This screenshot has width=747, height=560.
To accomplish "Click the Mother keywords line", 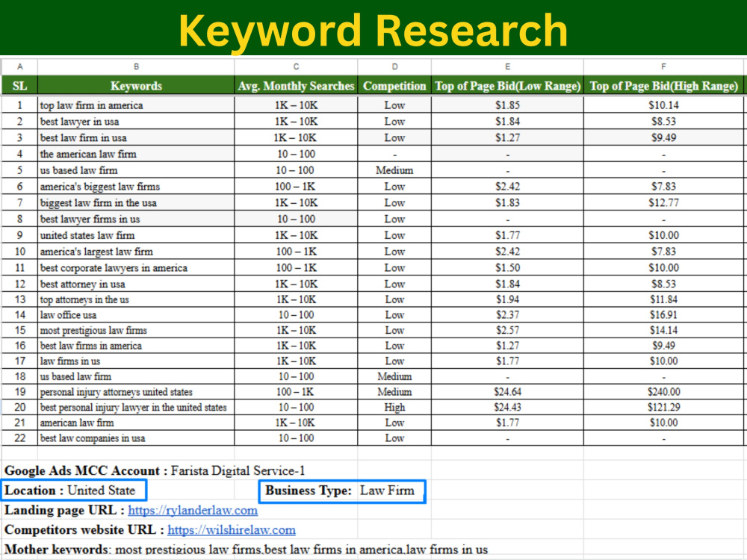I will pos(246,549).
